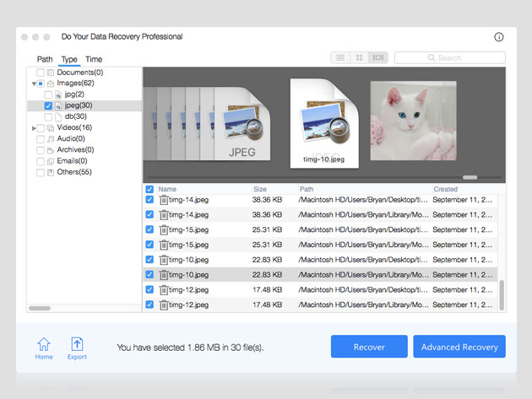Screen dimensions: 532x399
Task: Click the Recover button
Action: (x=369, y=347)
